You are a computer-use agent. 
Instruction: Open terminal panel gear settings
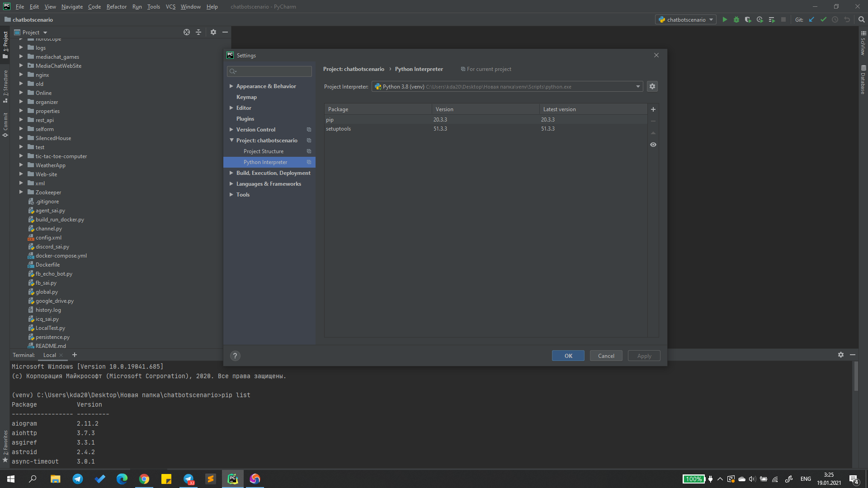(841, 355)
